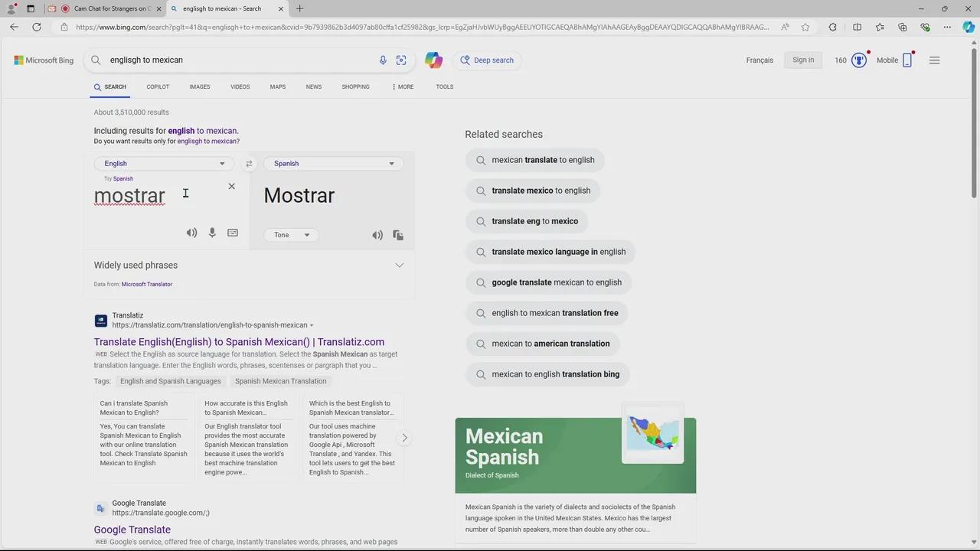Viewport: 980px width, 551px height.
Task: Listen to source text speaker icon
Action: 191,233
